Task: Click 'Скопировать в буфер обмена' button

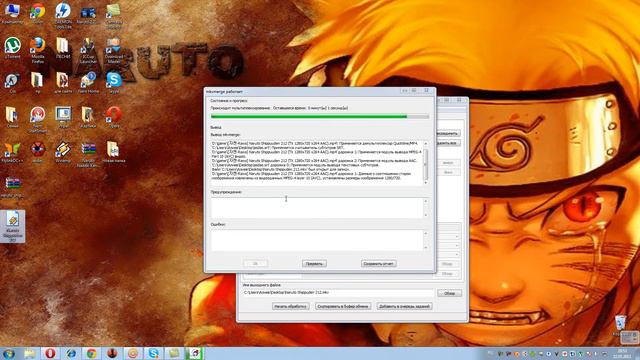Action: [343, 306]
